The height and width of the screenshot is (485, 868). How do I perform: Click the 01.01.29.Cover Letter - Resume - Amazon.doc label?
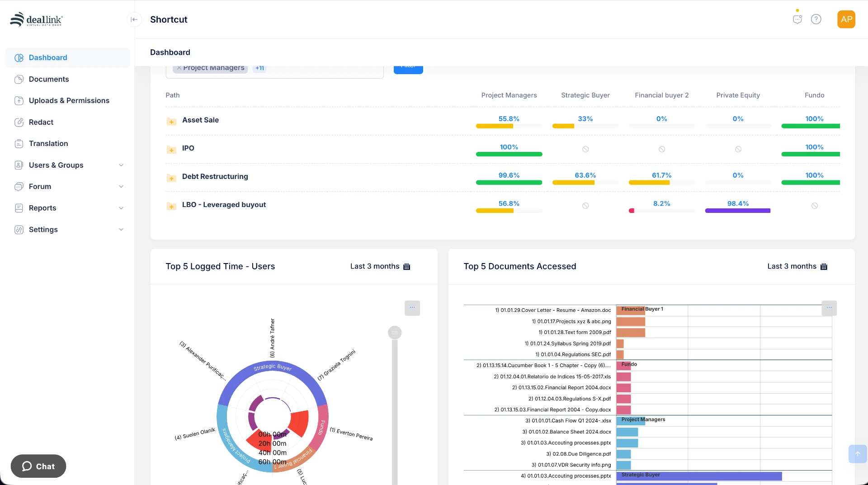(553, 310)
